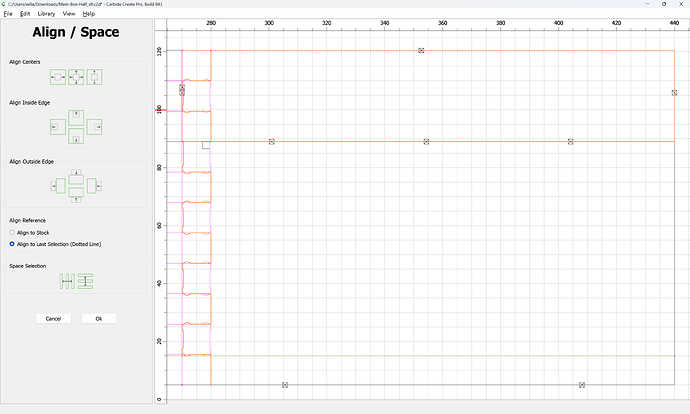The image size is (690, 414).
Task: Click the node handle on the dashed top edge
Action: click(421, 51)
